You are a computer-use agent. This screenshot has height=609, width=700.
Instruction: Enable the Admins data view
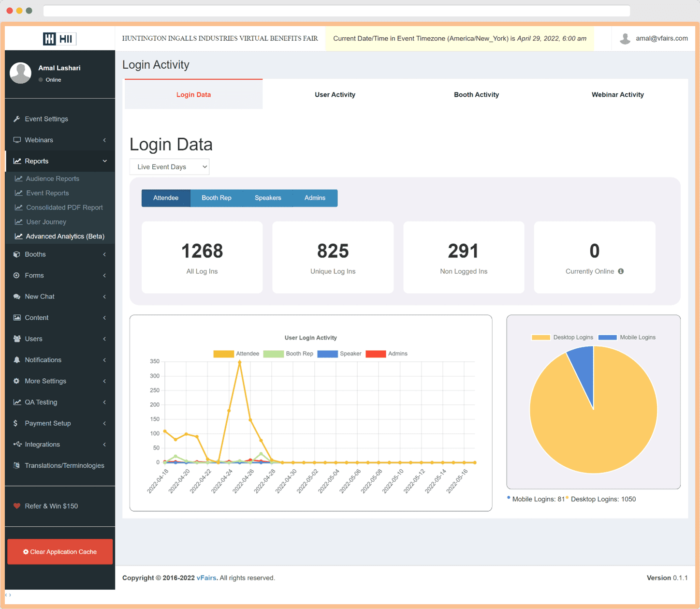pyautogui.click(x=315, y=198)
